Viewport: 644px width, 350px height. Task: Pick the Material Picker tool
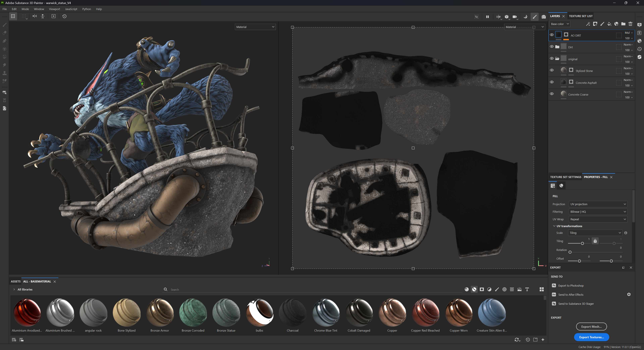click(4, 81)
